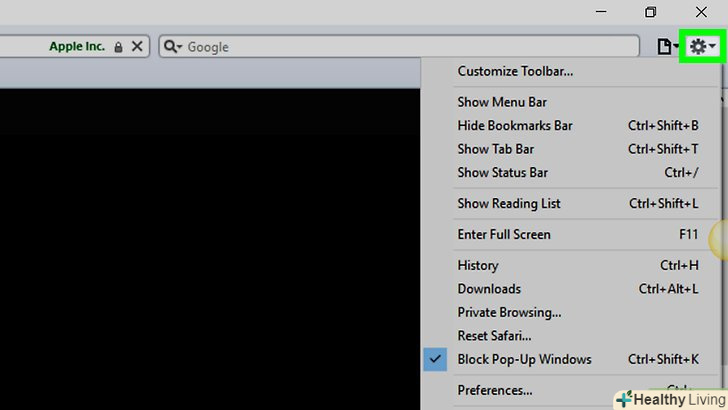Close the Safari window

tap(701, 12)
